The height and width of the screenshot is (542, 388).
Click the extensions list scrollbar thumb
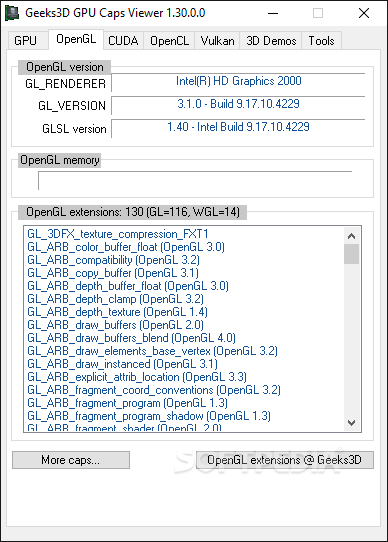click(x=351, y=254)
